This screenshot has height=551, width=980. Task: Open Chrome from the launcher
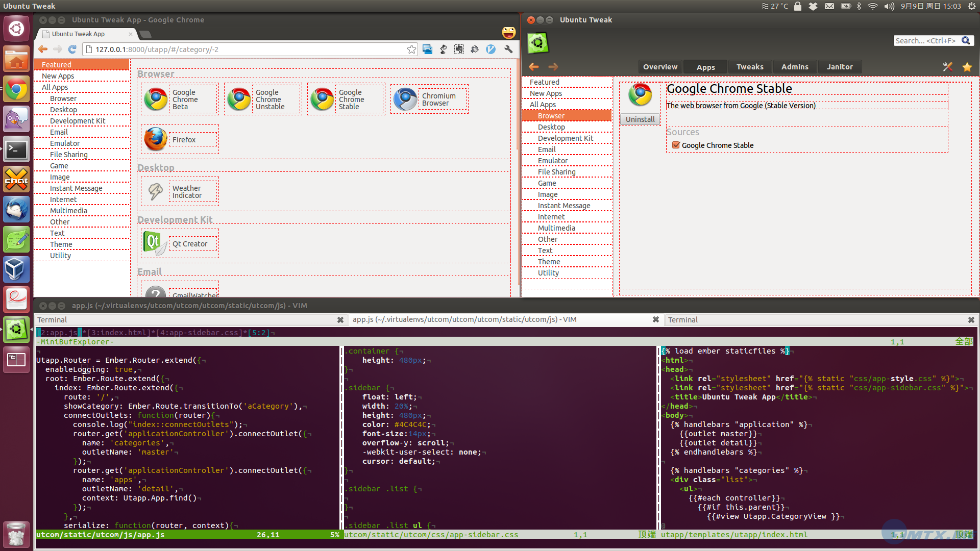[16, 89]
